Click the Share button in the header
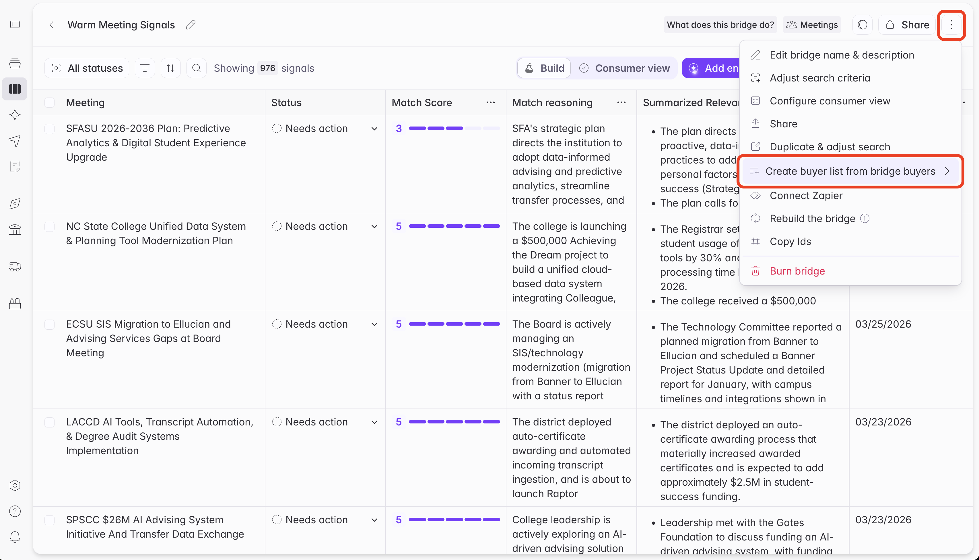This screenshot has width=979, height=560. pos(907,25)
